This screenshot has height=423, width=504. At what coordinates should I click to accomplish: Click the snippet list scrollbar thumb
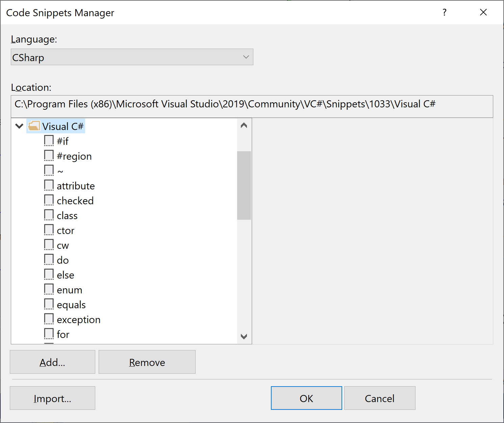(244, 185)
